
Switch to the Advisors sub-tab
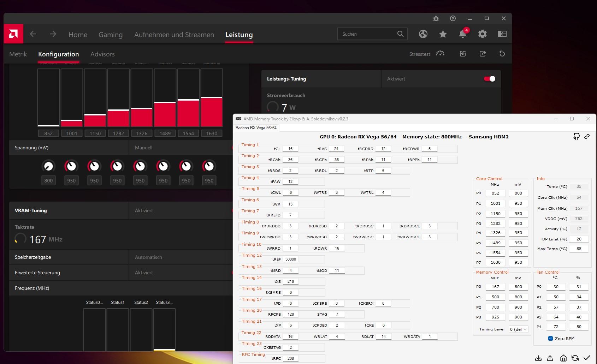[102, 54]
